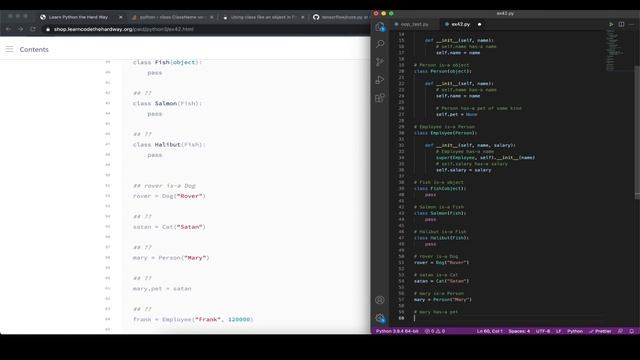Click the lock icon in address bar

(x=48, y=29)
